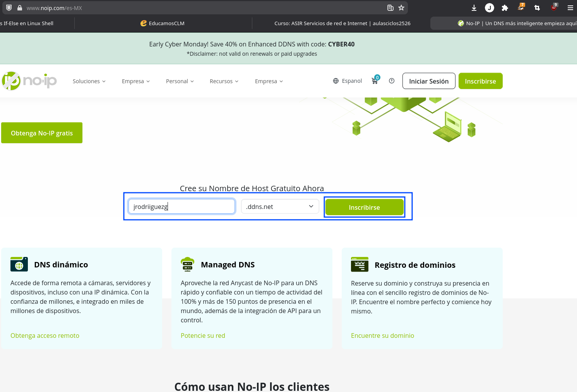The image size is (577, 392).
Task: Bookmark this page with the star icon
Action: point(401,8)
